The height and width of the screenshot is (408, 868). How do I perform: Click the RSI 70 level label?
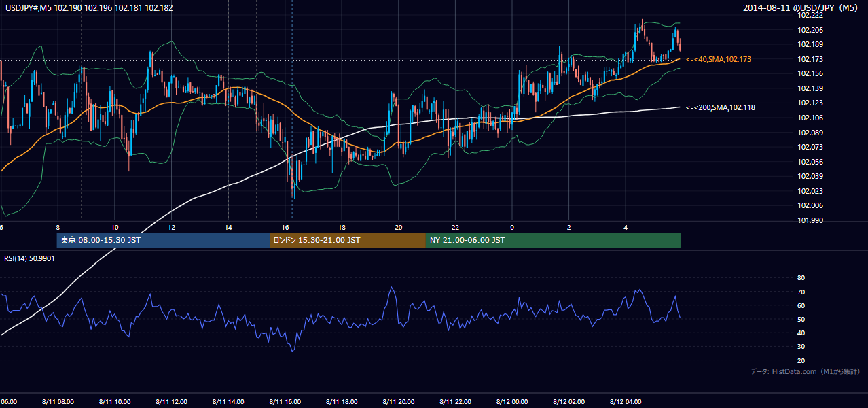(x=801, y=292)
